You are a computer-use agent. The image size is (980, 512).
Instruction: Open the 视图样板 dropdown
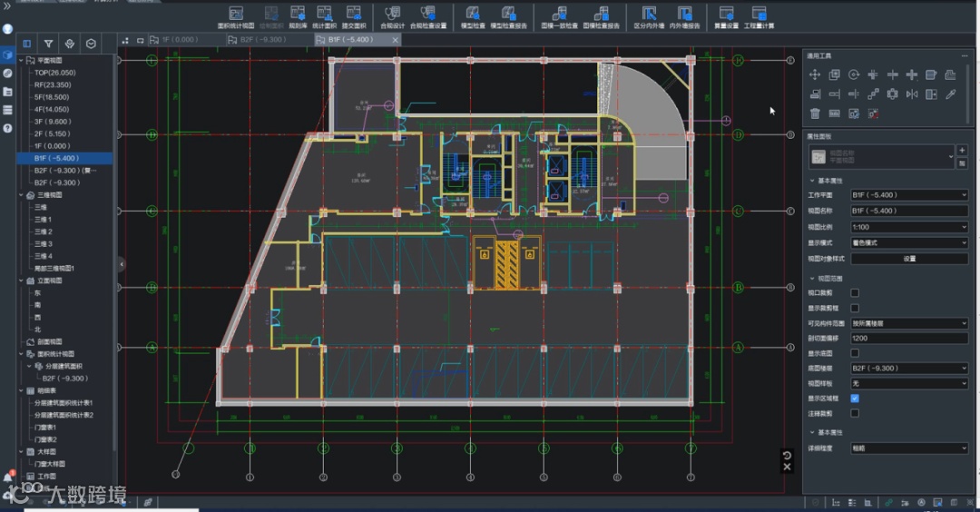tap(909, 383)
